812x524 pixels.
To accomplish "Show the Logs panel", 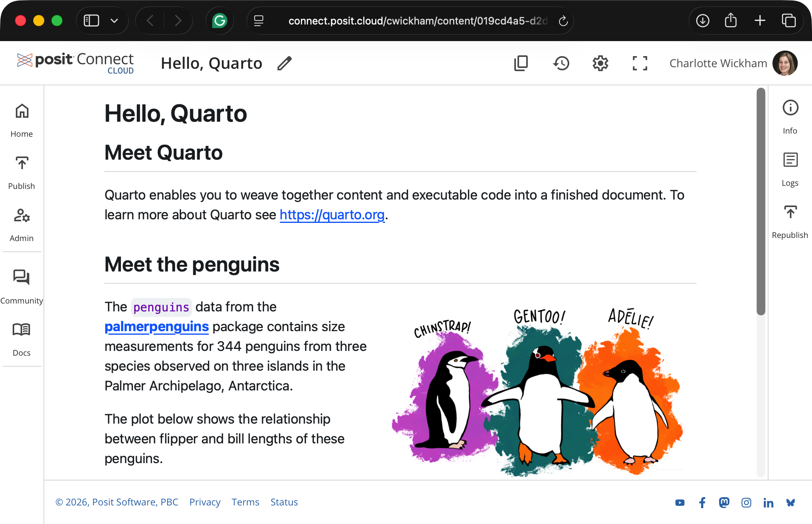I will (x=790, y=169).
